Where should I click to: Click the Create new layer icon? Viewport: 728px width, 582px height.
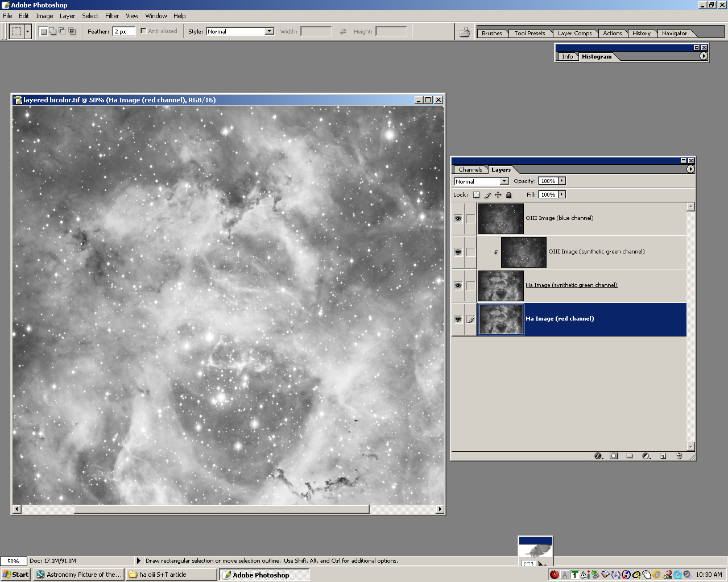click(663, 456)
